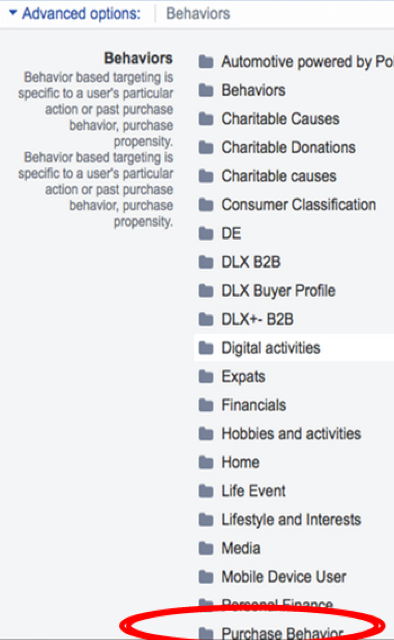Open Hobbies and activities category
The image size is (394, 640).
coord(292,433)
